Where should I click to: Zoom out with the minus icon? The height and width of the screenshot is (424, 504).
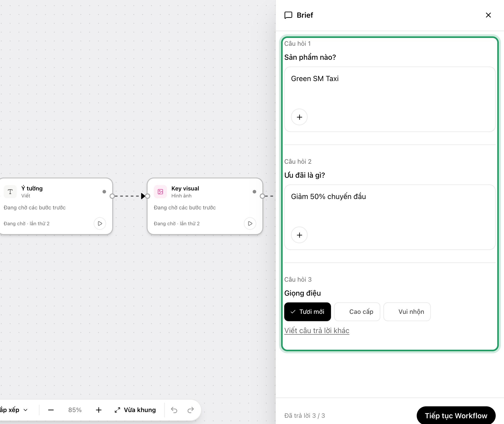(51, 410)
